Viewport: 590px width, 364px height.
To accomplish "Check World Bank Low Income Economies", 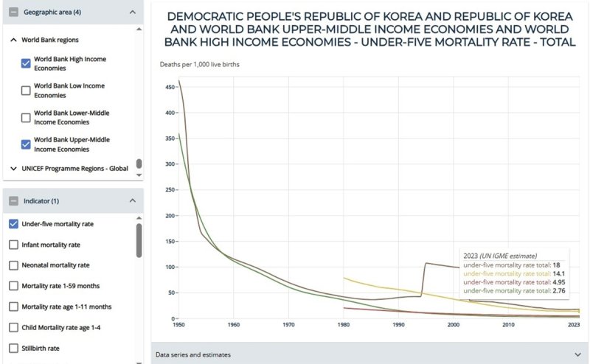I will pos(26,91).
